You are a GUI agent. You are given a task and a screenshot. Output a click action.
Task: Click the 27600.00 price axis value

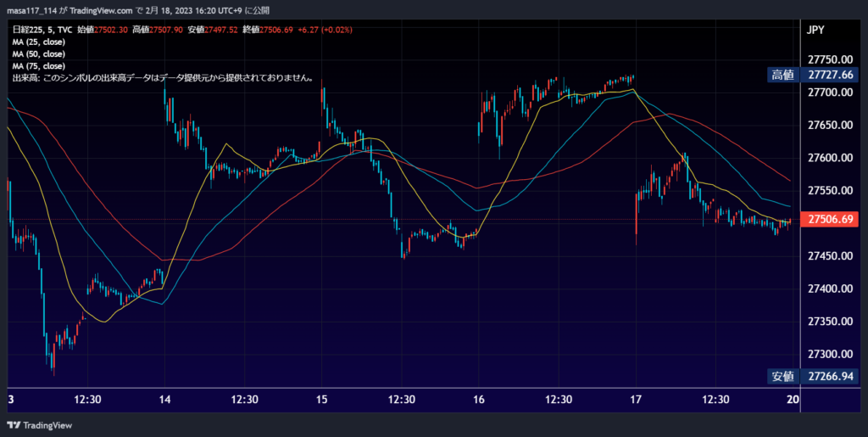(831, 158)
